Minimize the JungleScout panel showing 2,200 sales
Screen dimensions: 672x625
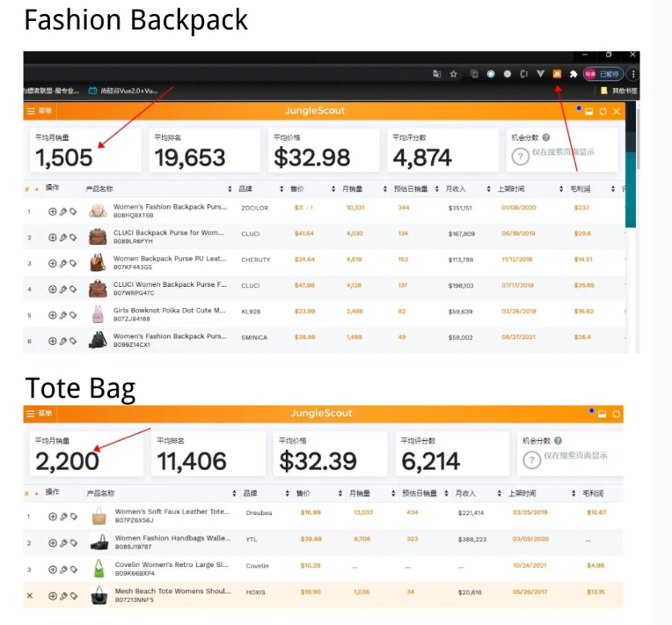pyautogui.click(x=602, y=414)
